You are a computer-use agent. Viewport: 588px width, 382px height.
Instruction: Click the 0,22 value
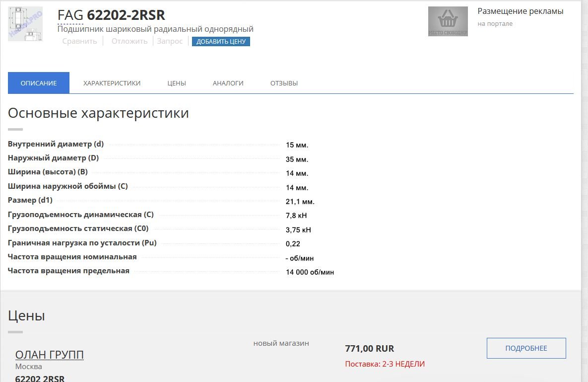click(293, 244)
